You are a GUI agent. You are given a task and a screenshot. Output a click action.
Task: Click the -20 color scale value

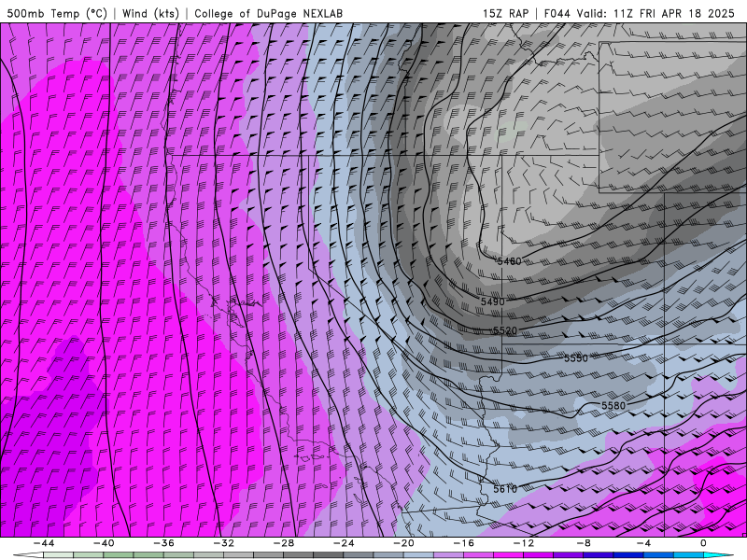[403, 543]
